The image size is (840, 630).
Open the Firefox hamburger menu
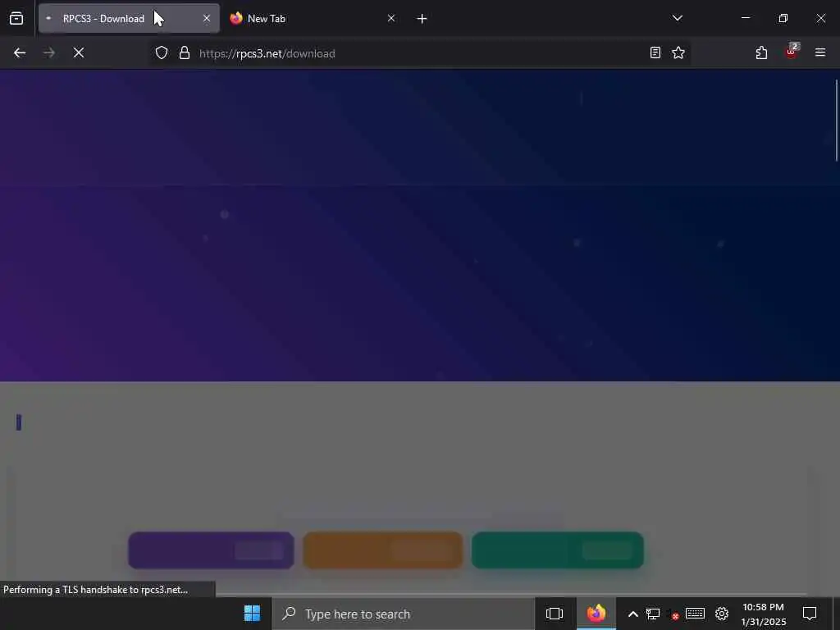point(820,52)
